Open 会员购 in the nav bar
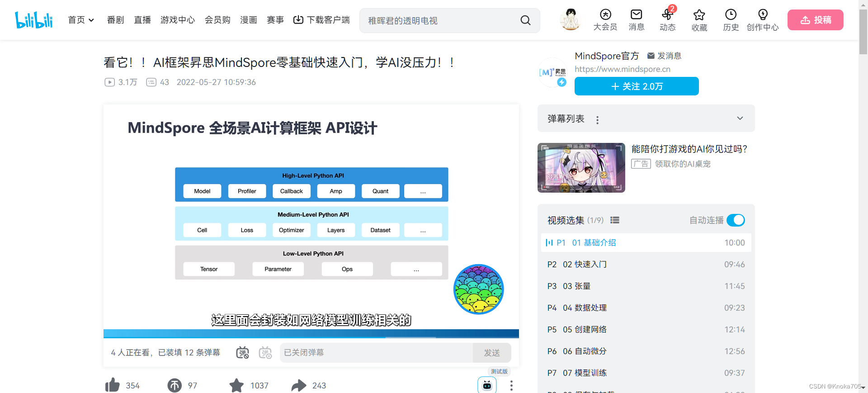Viewport: 868px width, 393px height. pos(217,20)
